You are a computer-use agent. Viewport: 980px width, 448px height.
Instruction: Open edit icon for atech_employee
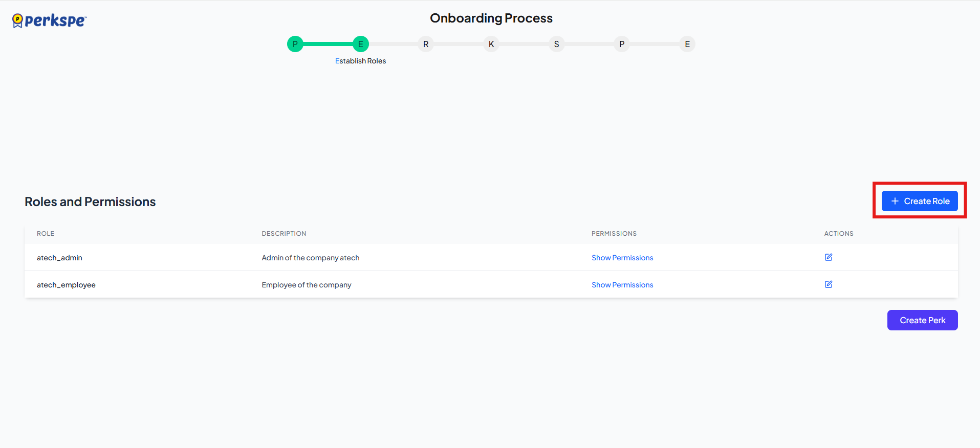(828, 284)
